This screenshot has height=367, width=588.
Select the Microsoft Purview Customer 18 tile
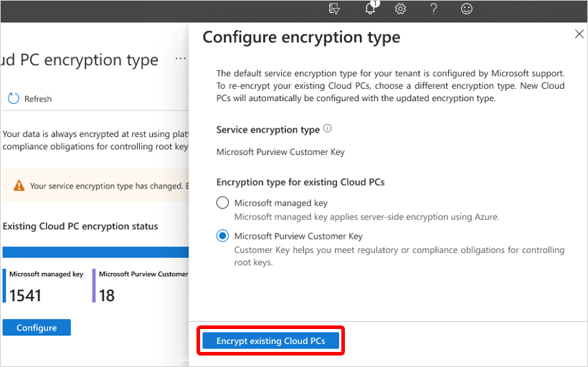point(141,286)
